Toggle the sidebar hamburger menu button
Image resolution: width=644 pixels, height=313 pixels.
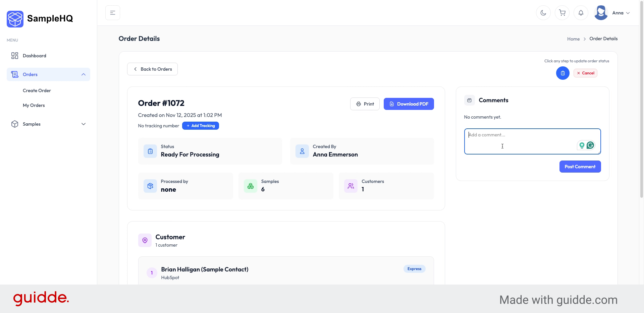coord(113,13)
